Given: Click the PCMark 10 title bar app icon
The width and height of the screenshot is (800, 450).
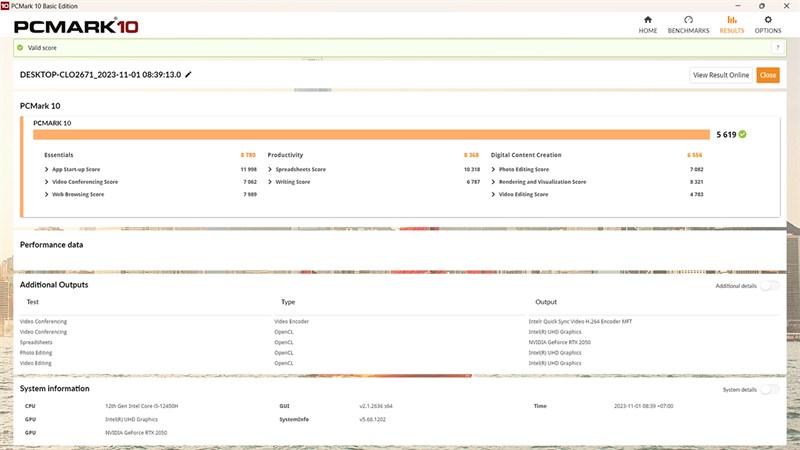Looking at the screenshot, I should click(6, 5).
